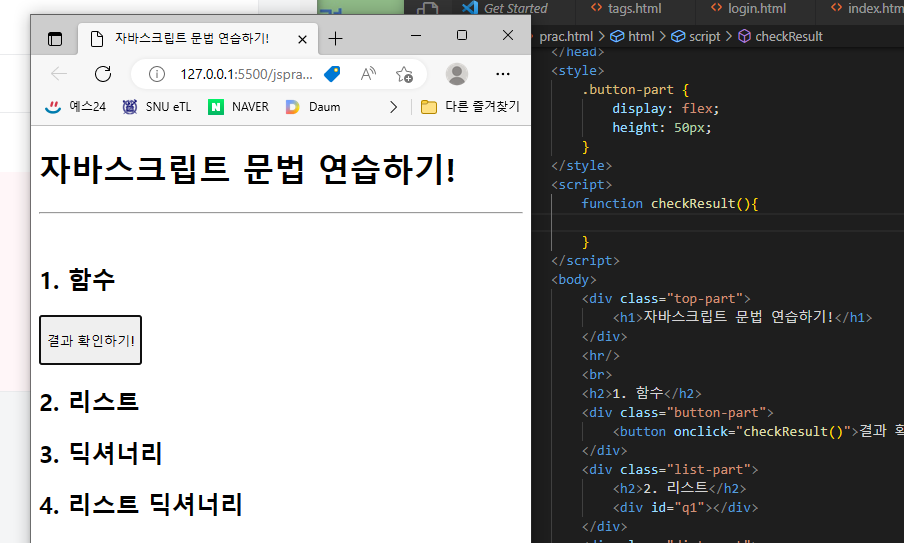Screen dimensions: 904x543
Task: Click the Read aloud icon
Action: [368, 74]
